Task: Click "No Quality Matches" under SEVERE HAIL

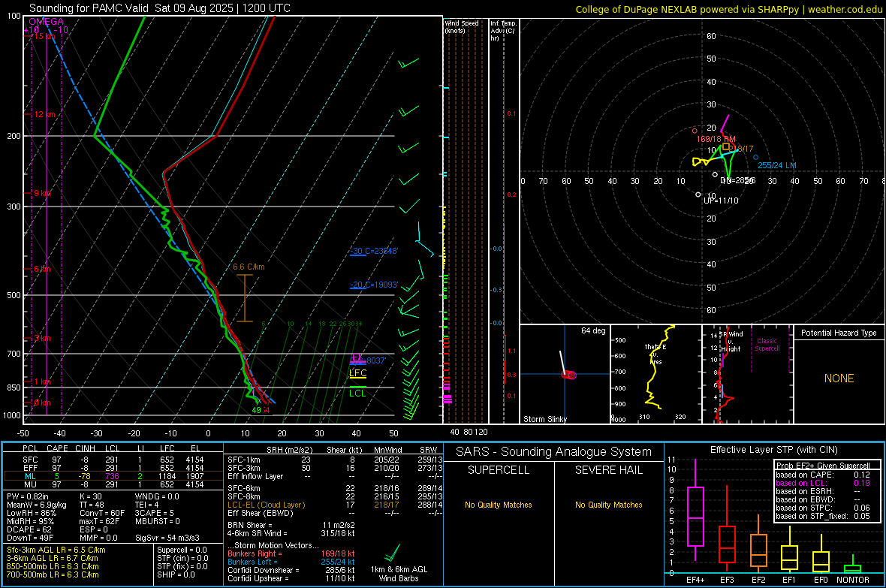Action: pyautogui.click(x=608, y=505)
